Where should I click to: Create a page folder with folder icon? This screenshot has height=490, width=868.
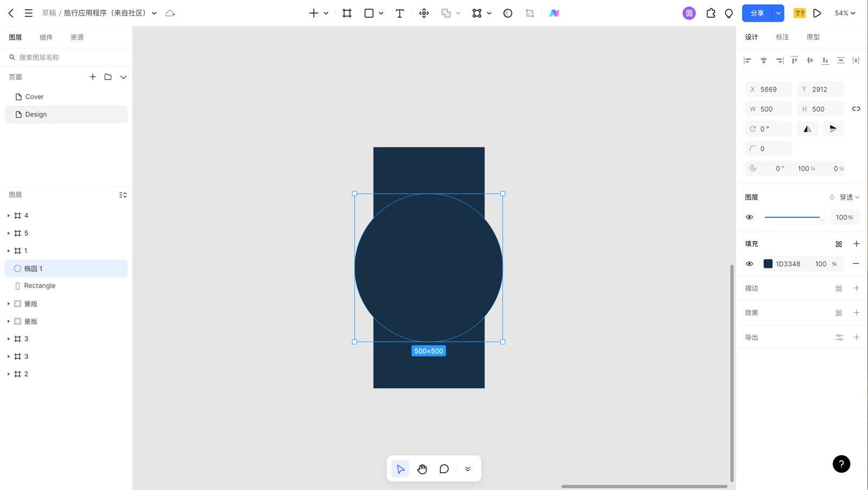(x=108, y=77)
